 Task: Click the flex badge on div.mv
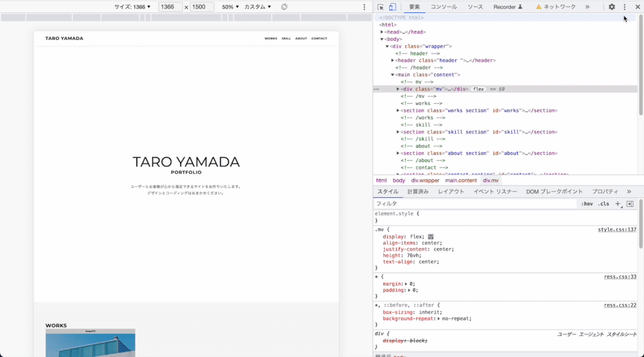pyautogui.click(x=478, y=89)
